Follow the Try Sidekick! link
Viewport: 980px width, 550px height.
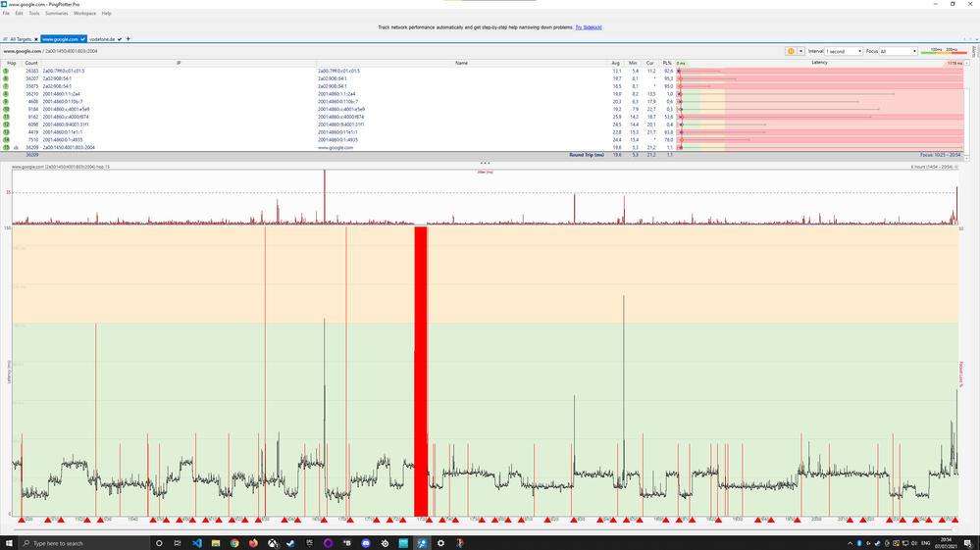tap(589, 27)
